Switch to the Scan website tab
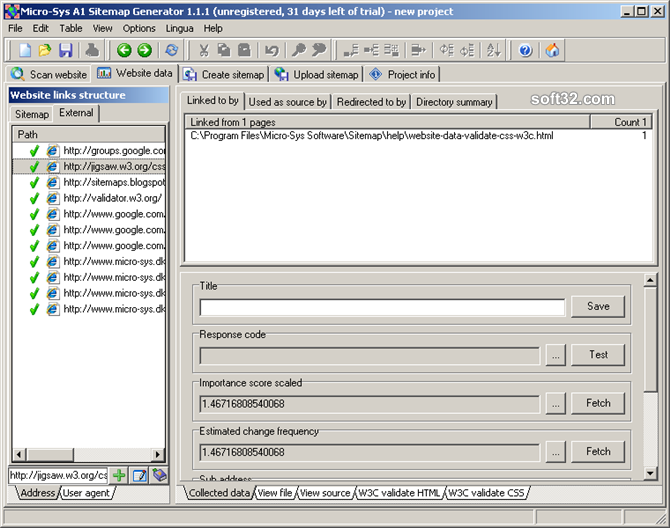This screenshot has width=670, height=528. [49, 74]
